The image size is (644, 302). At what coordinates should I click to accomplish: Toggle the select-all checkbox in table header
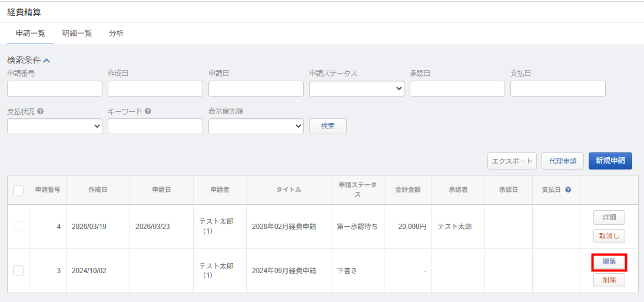(18, 190)
